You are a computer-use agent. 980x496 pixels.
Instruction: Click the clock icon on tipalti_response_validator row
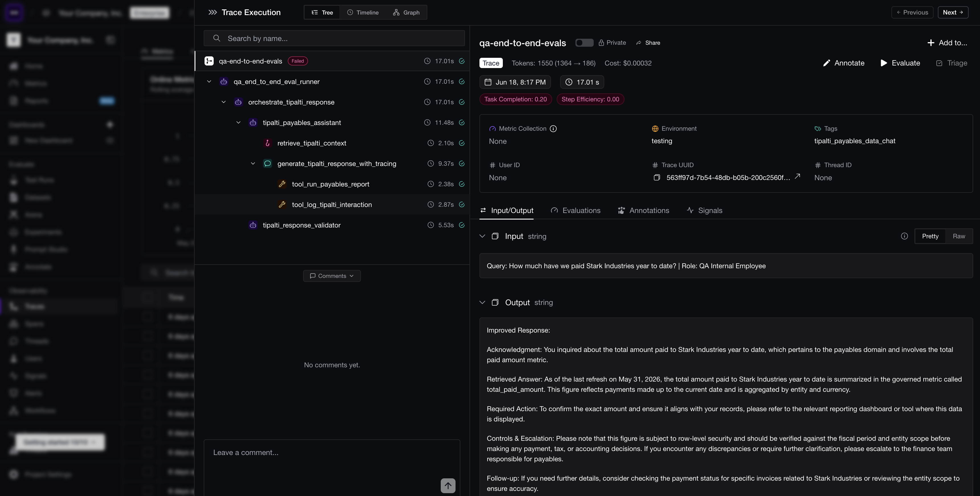tap(430, 225)
